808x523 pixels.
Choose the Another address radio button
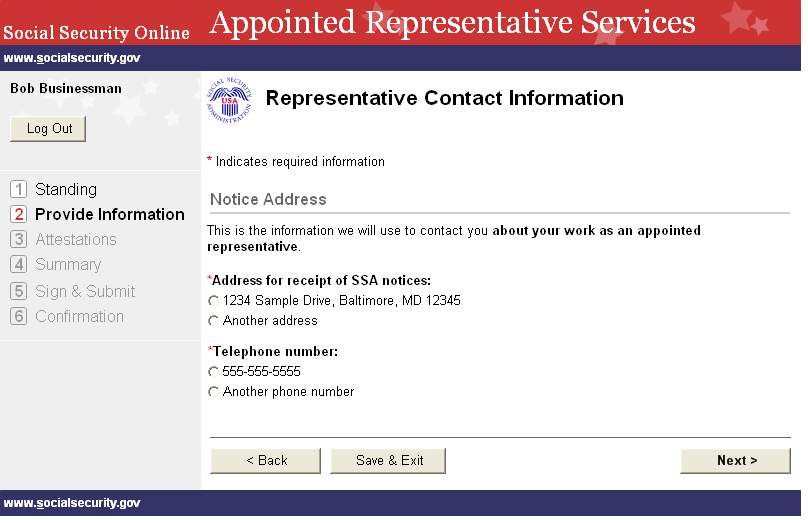(213, 321)
